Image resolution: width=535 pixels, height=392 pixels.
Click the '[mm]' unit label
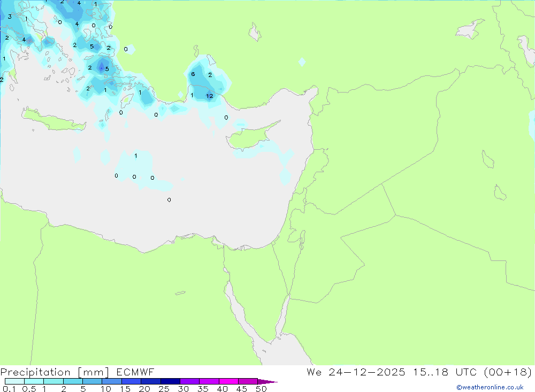click(93, 372)
